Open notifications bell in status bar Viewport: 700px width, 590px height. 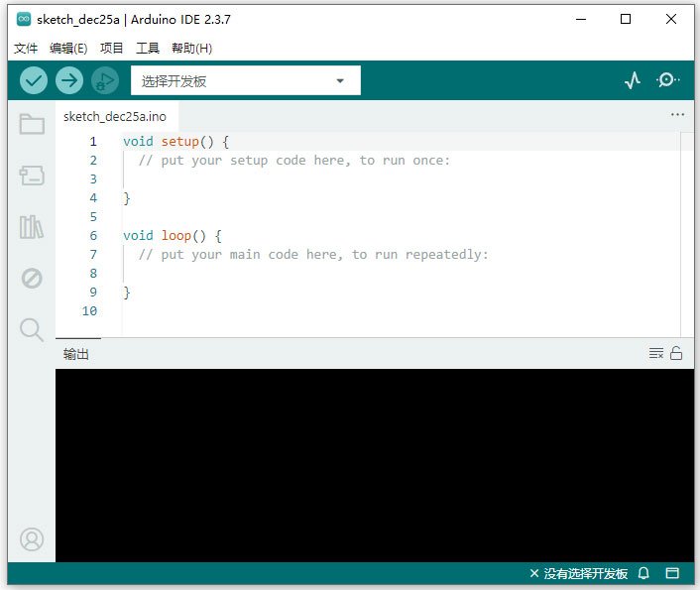point(643,573)
